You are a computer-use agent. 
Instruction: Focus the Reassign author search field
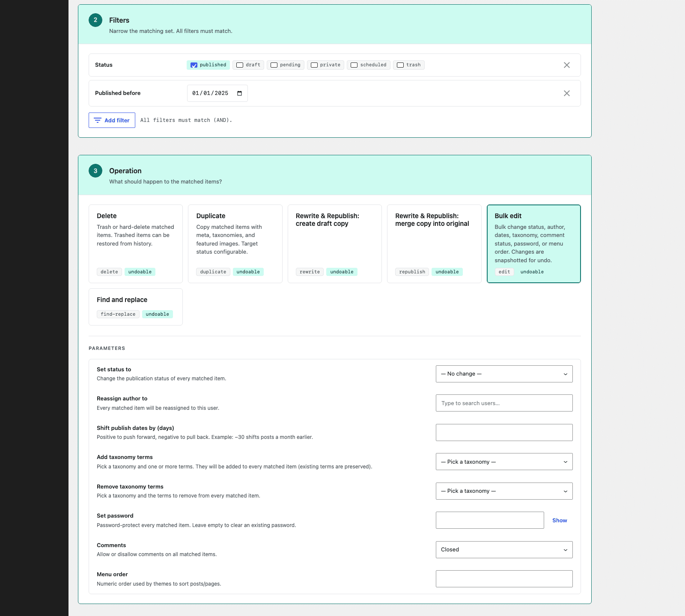click(x=504, y=403)
